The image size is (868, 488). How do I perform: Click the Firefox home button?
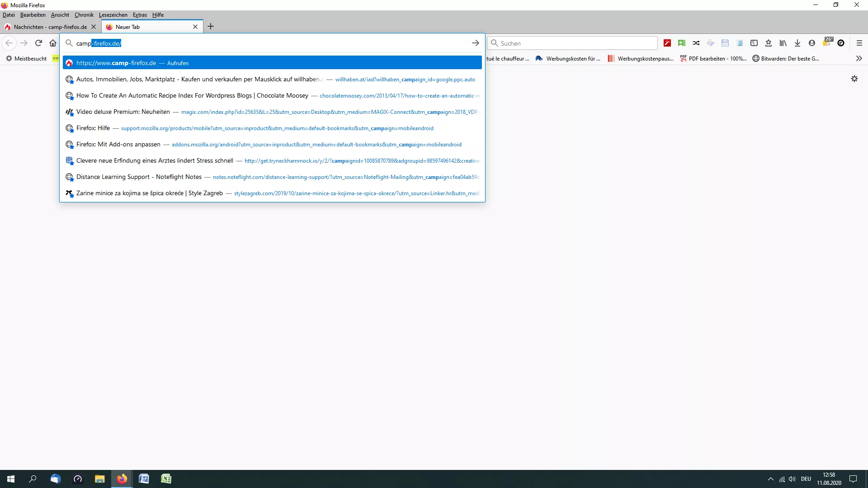[x=53, y=43]
